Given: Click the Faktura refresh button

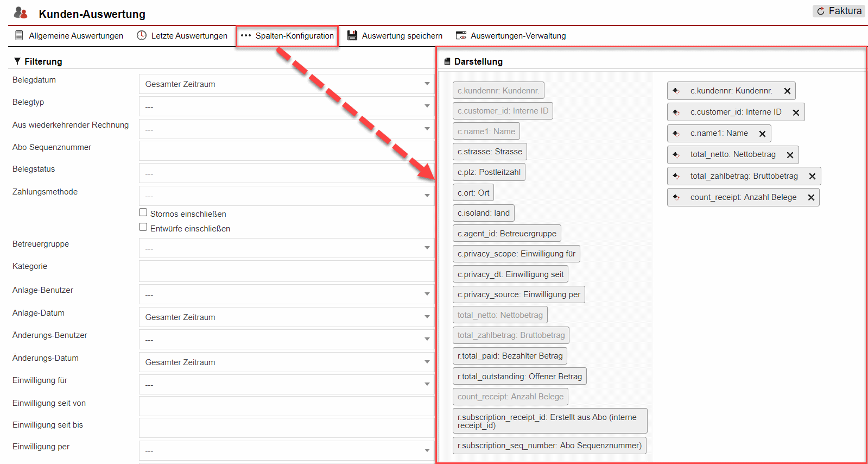Looking at the screenshot, I should point(839,11).
